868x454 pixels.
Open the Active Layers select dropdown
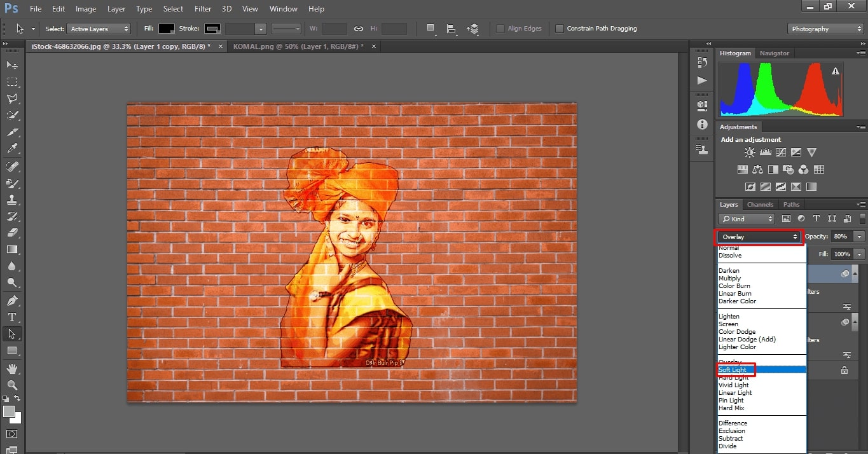(99, 29)
